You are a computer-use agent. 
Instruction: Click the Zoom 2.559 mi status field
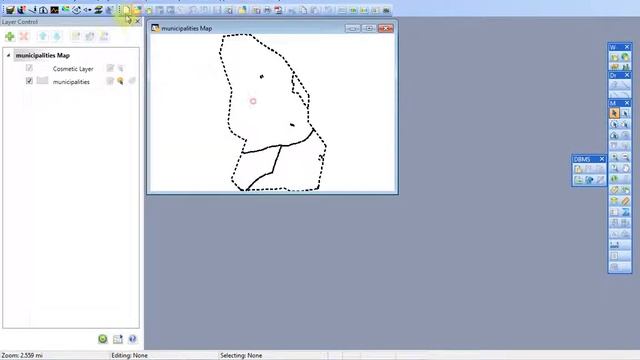pyautogui.click(x=22, y=356)
